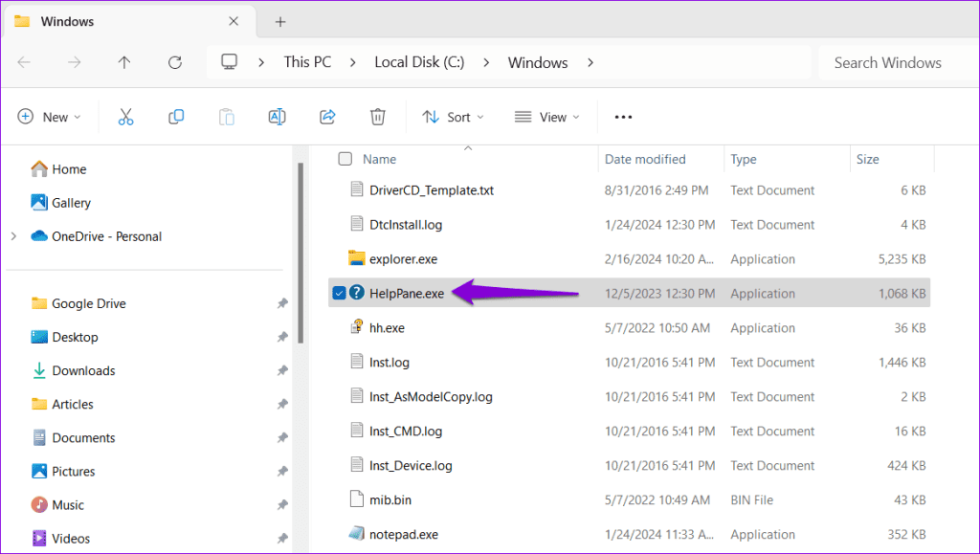980x554 pixels.
Task: Click chevron after This PC in breadcrumb
Action: point(353,62)
